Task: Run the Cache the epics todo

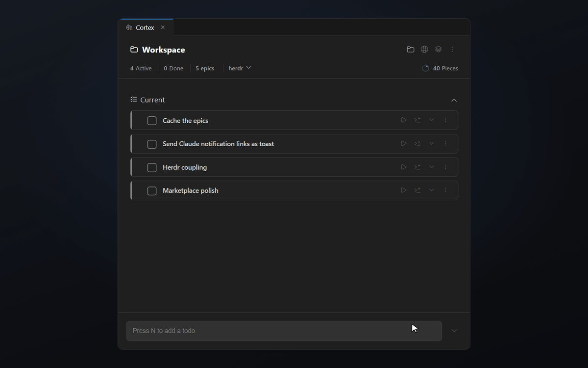Action: [404, 120]
